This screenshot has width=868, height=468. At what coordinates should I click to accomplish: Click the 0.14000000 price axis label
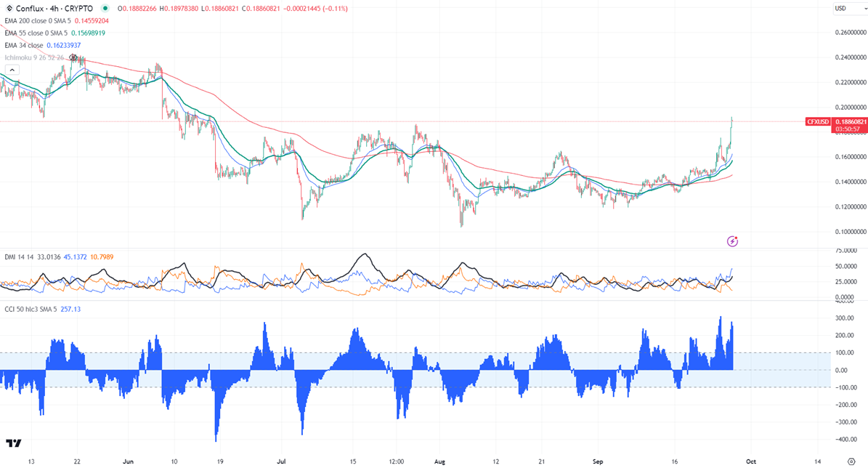tap(851, 182)
